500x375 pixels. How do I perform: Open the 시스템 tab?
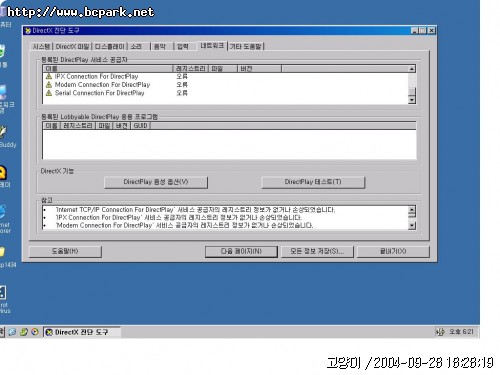(41, 47)
